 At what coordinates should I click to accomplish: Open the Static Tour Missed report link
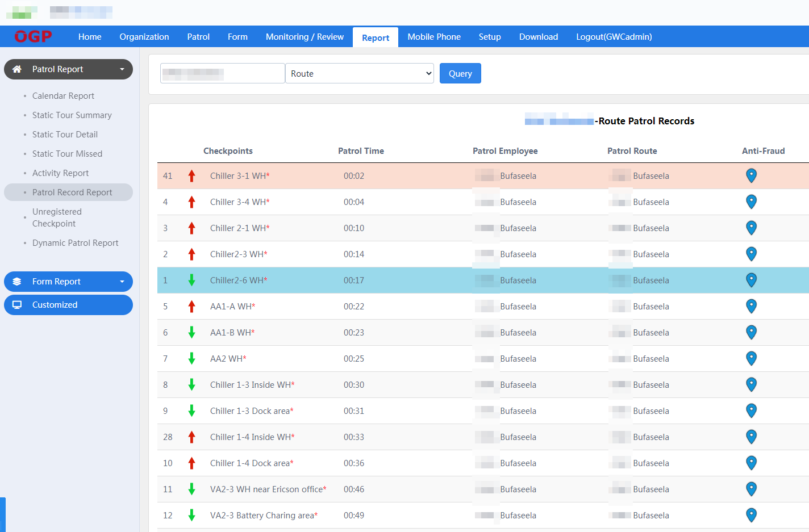[67, 154]
